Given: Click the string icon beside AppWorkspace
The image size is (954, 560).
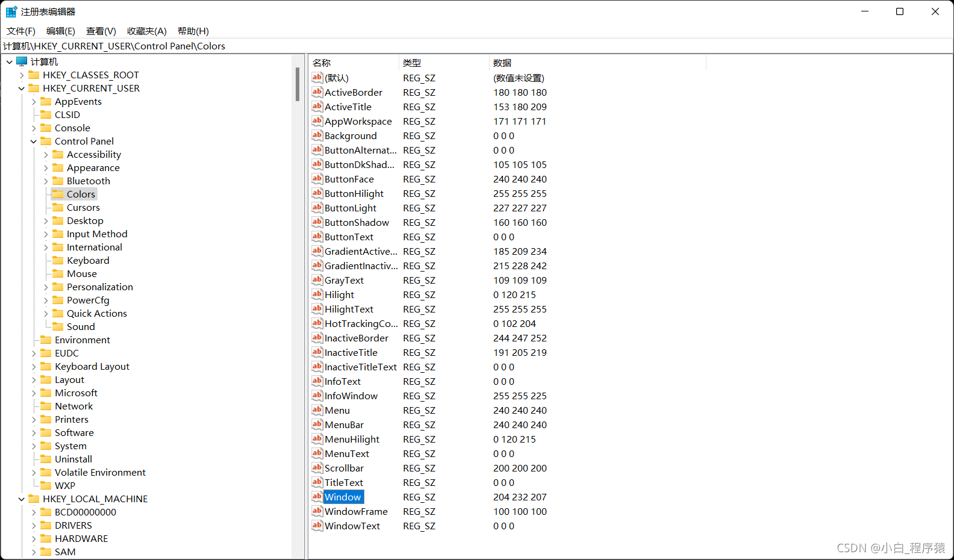Looking at the screenshot, I should pyautogui.click(x=317, y=121).
